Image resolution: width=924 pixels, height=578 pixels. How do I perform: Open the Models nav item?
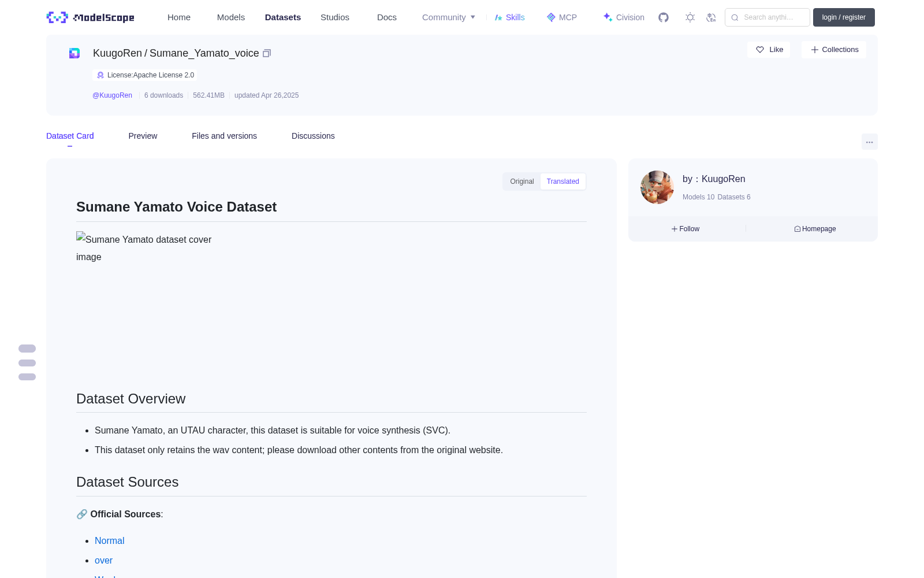click(x=231, y=17)
